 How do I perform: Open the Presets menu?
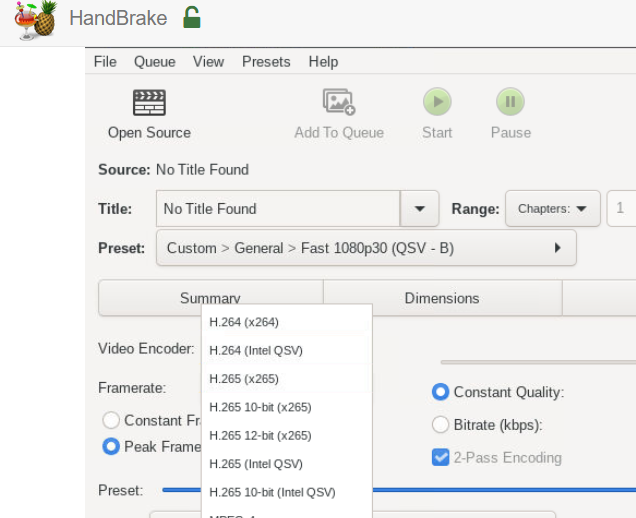tap(266, 62)
